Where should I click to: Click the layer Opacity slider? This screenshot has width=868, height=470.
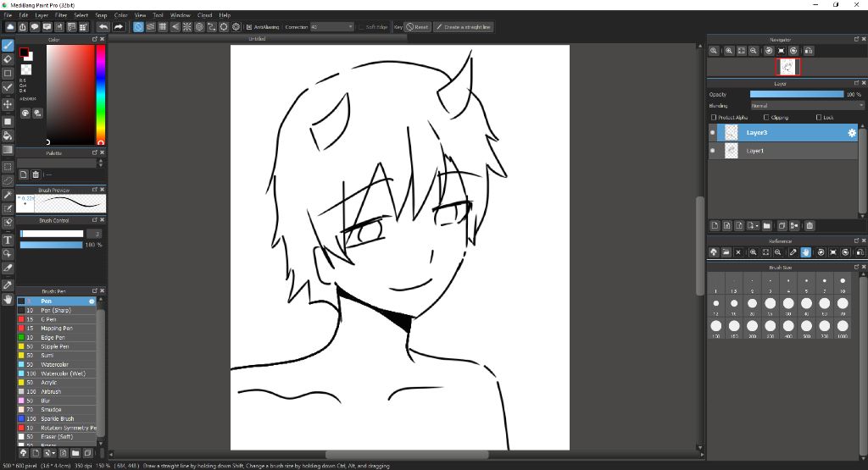click(x=797, y=95)
